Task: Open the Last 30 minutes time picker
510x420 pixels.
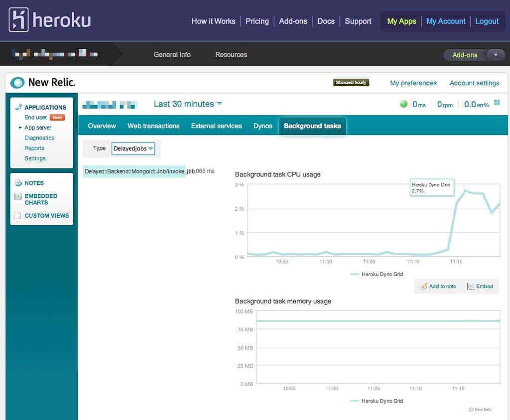Action: click(188, 104)
